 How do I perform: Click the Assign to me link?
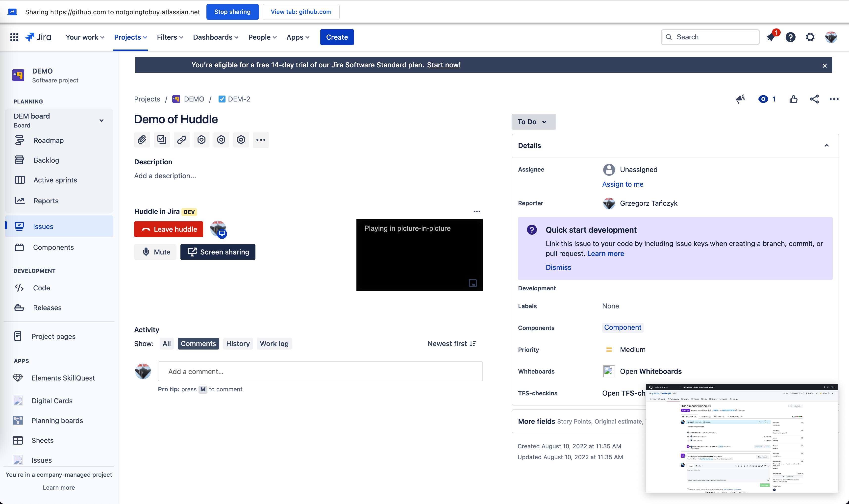click(x=623, y=184)
